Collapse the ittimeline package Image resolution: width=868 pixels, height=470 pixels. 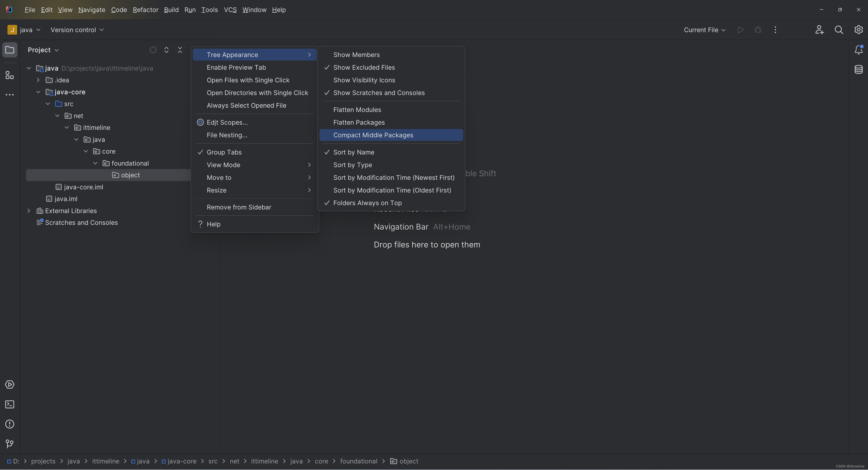67,127
